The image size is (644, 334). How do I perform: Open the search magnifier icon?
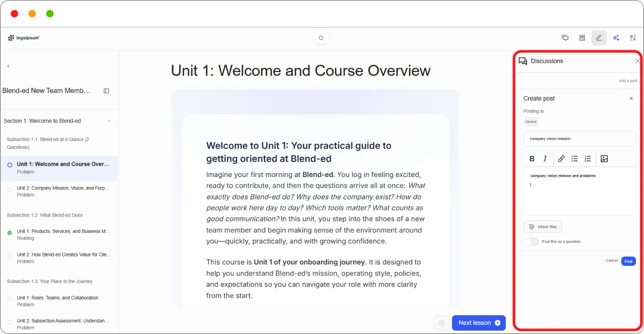[x=321, y=38]
